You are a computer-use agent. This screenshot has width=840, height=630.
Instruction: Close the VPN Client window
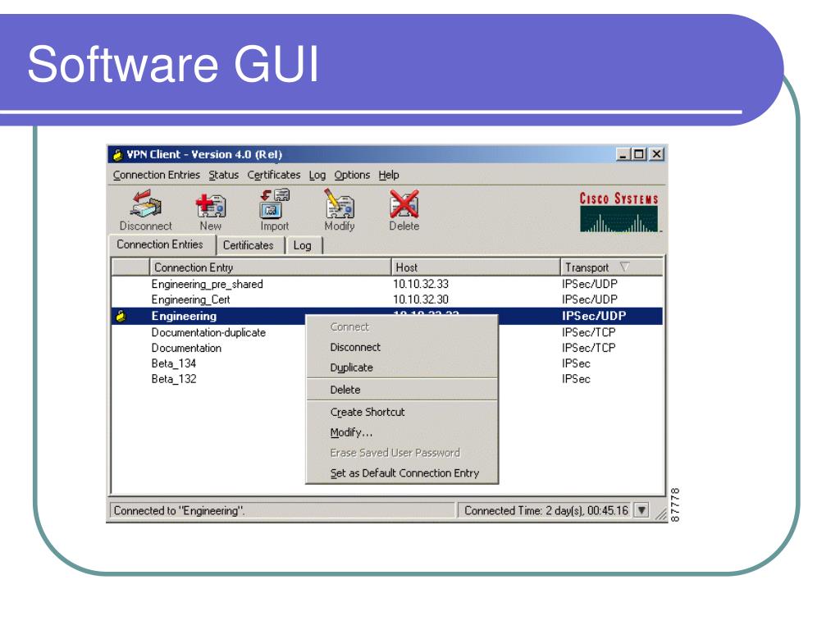click(x=657, y=154)
